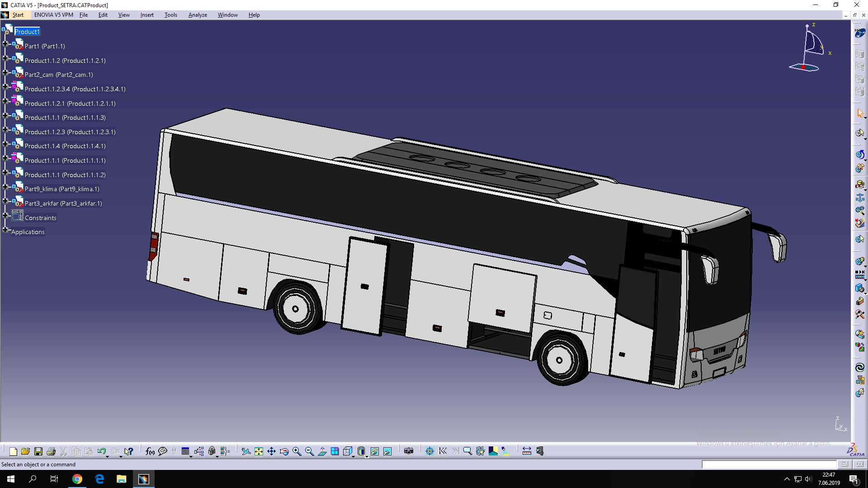Click the New document icon
The width and height of the screenshot is (868, 488).
click(13, 451)
